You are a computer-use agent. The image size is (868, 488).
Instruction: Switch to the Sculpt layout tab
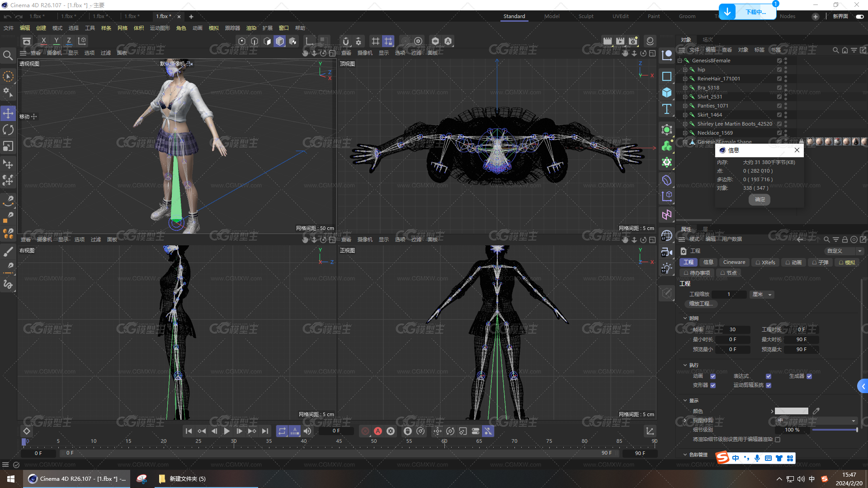[586, 16]
